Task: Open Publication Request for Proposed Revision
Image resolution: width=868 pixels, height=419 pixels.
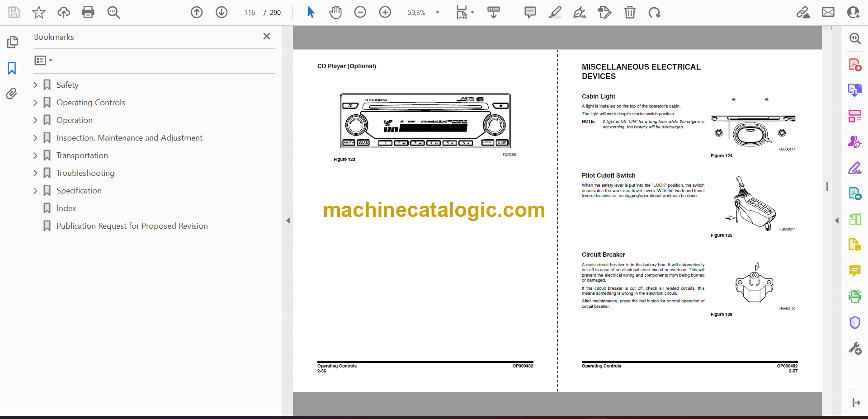Action: coord(132,226)
